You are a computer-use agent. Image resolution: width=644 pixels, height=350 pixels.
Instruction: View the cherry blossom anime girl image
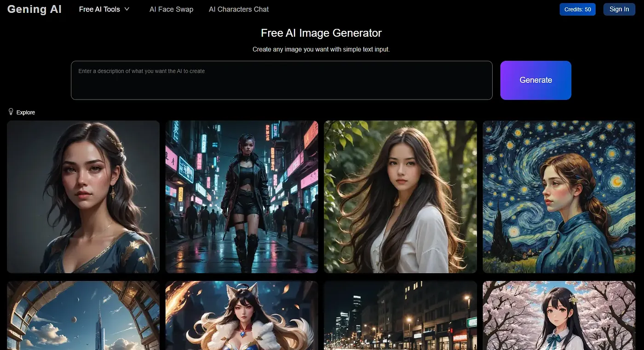[x=559, y=316]
